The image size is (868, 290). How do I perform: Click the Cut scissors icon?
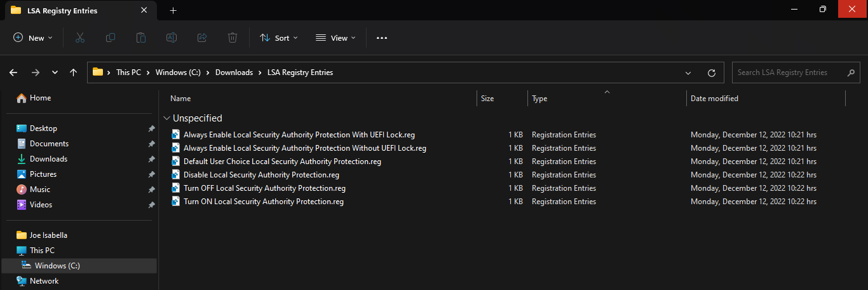coord(80,38)
